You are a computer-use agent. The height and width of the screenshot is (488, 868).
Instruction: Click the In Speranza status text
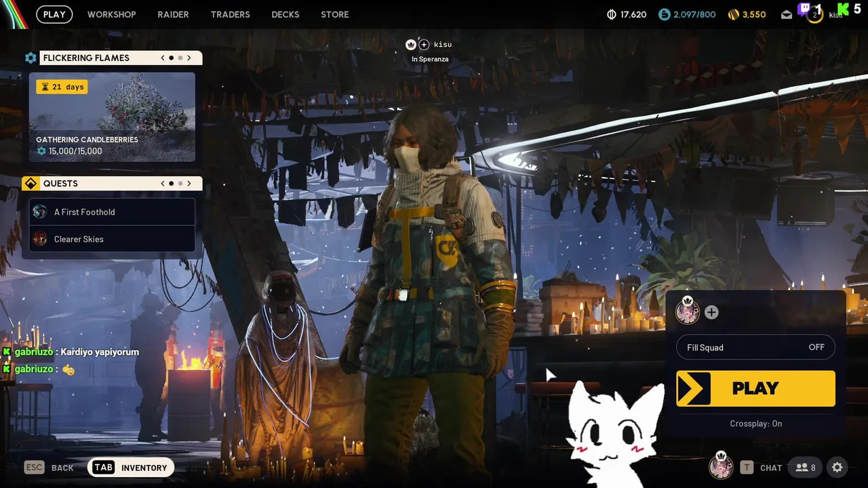430,59
